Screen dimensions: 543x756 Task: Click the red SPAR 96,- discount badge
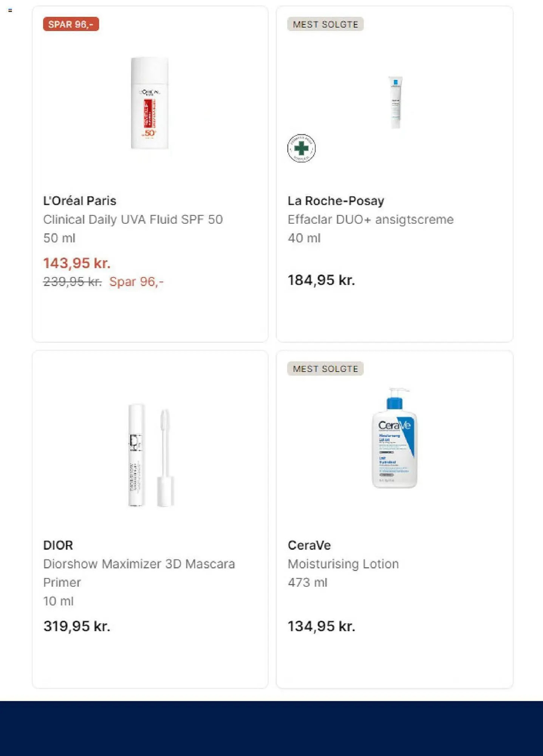point(71,24)
